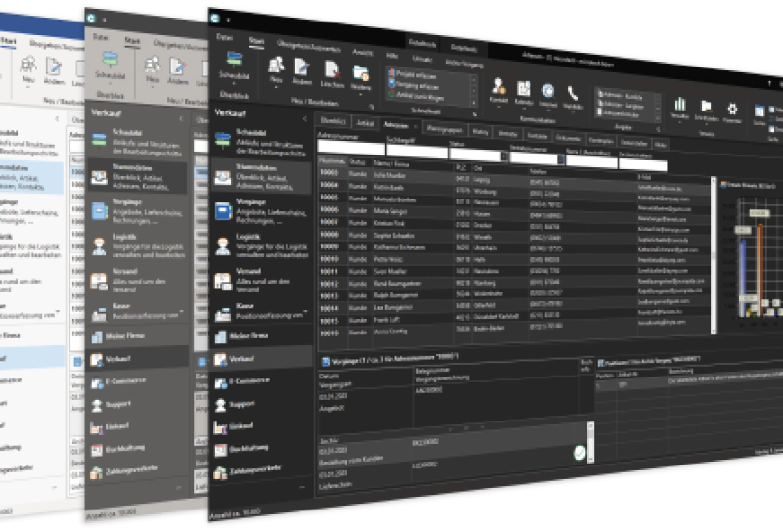783x532 pixels.
Task: Click the Nachricht phone icon
Action: [574, 94]
